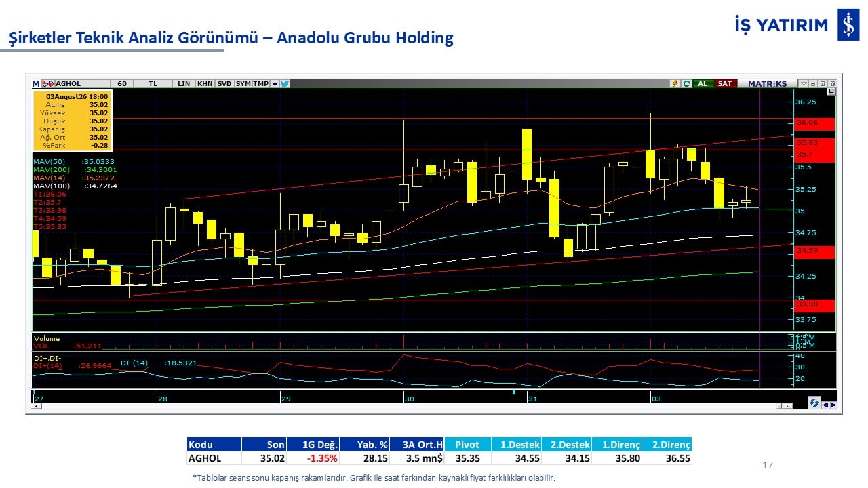868x488 pixels.
Task: Click the T1:36.06 trend label
Action: point(50,195)
